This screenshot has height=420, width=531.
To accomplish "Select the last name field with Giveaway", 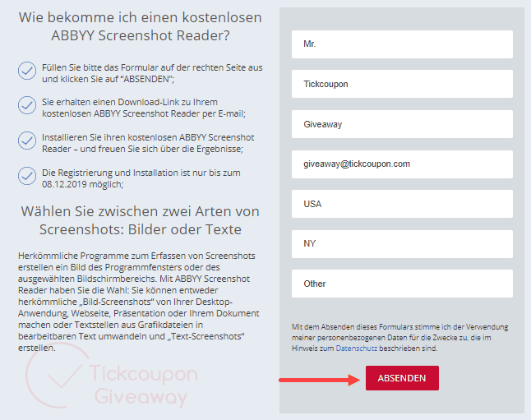I will point(402,124).
